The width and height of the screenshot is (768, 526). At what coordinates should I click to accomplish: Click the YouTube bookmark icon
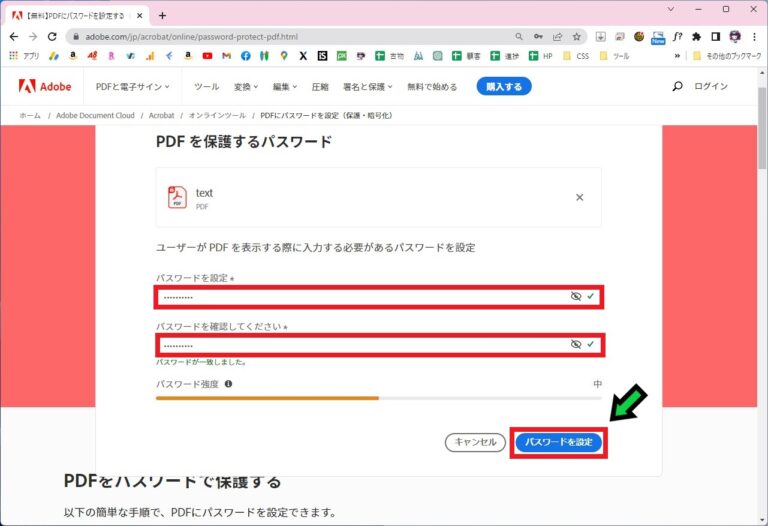(x=207, y=56)
